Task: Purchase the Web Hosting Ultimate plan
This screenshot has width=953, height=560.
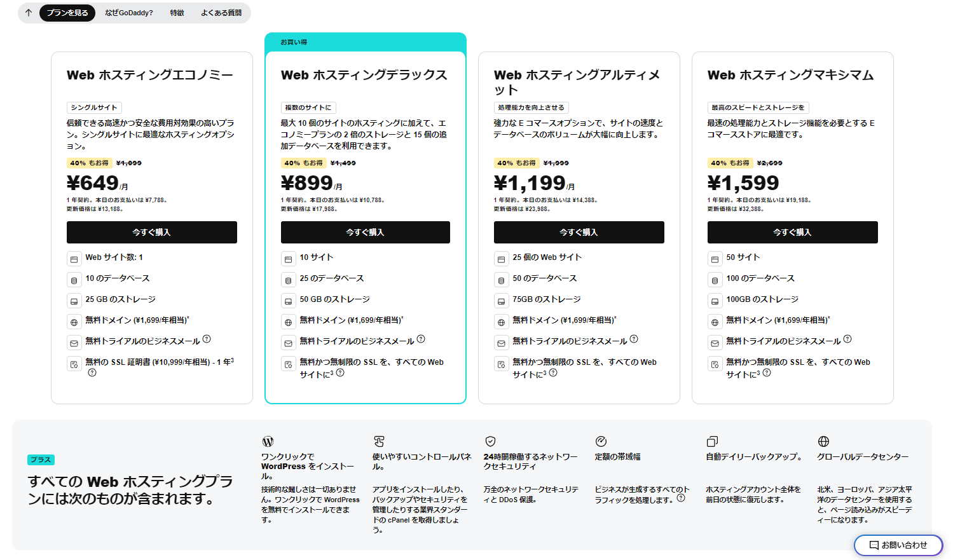Action: (579, 233)
